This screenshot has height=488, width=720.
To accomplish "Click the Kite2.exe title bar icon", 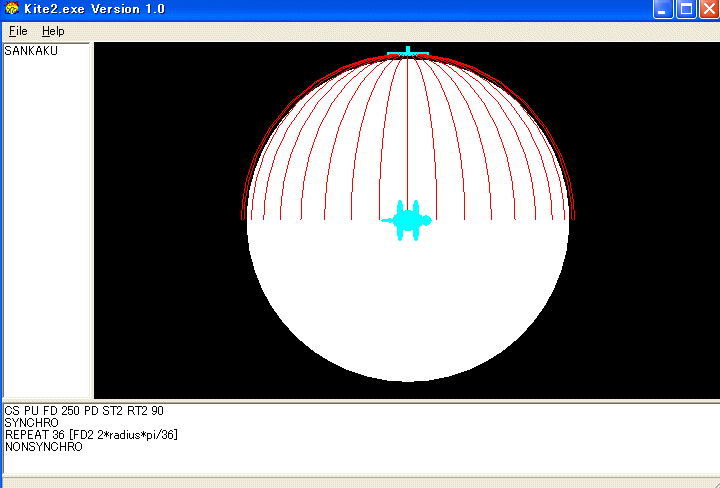I will pyautogui.click(x=11, y=8).
